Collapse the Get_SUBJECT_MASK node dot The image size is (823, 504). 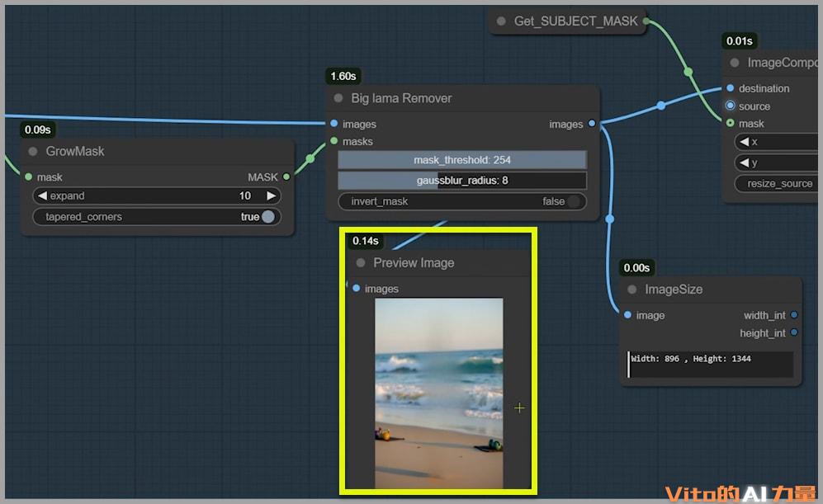501,21
